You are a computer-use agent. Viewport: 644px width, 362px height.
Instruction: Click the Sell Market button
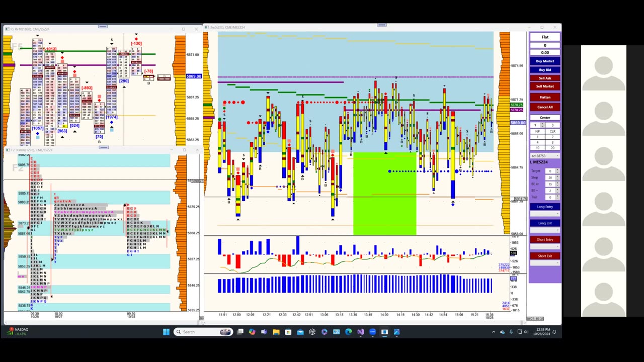545,86
